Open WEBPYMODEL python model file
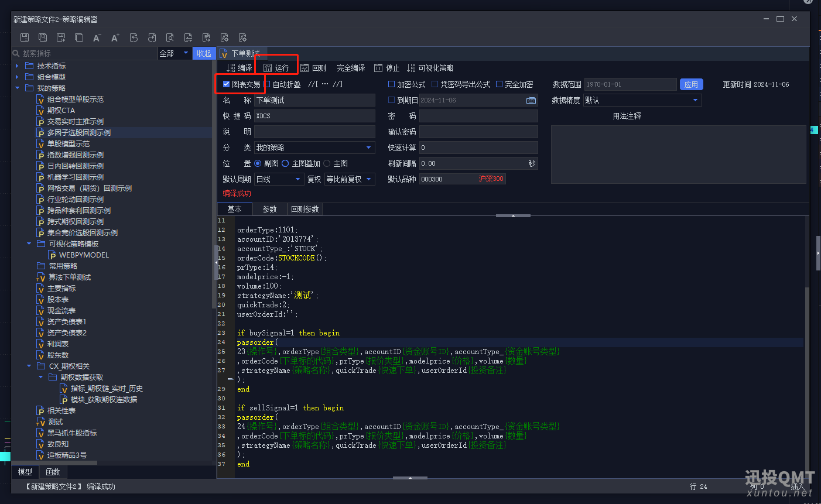 click(x=78, y=255)
